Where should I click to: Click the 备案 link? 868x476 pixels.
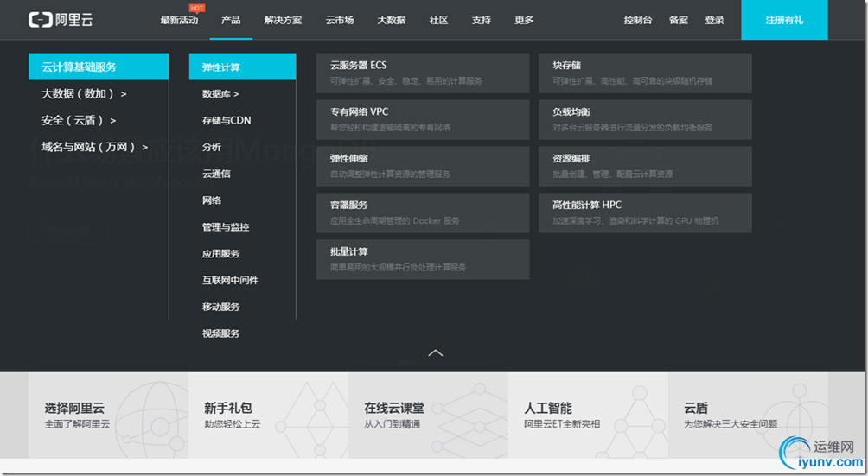click(x=679, y=21)
